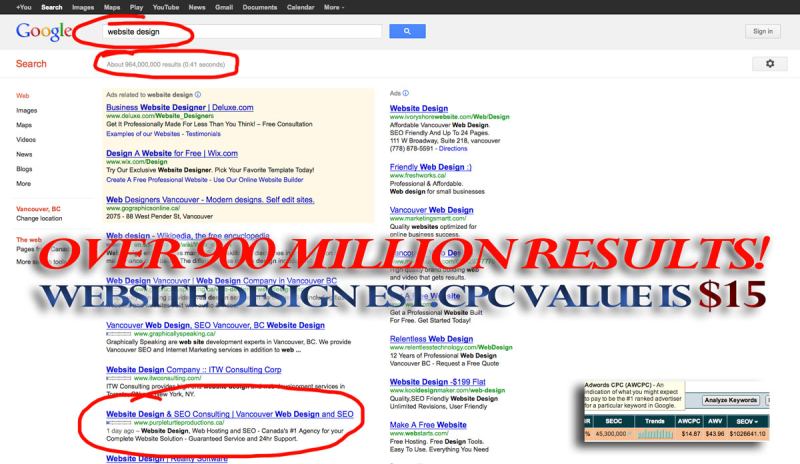
Task: Click the www.graphicallyspeaking.ca URL
Action: 174,334
